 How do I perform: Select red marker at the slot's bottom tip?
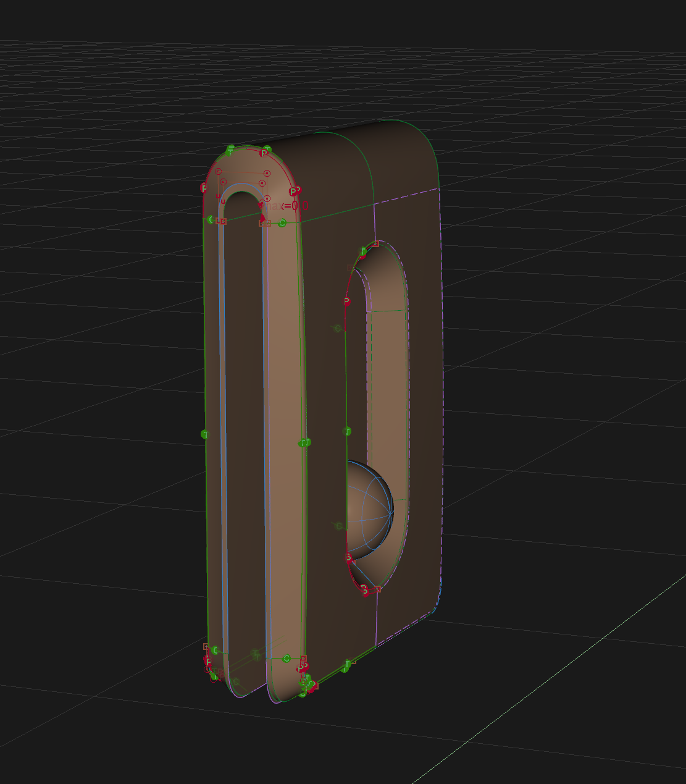point(365,590)
